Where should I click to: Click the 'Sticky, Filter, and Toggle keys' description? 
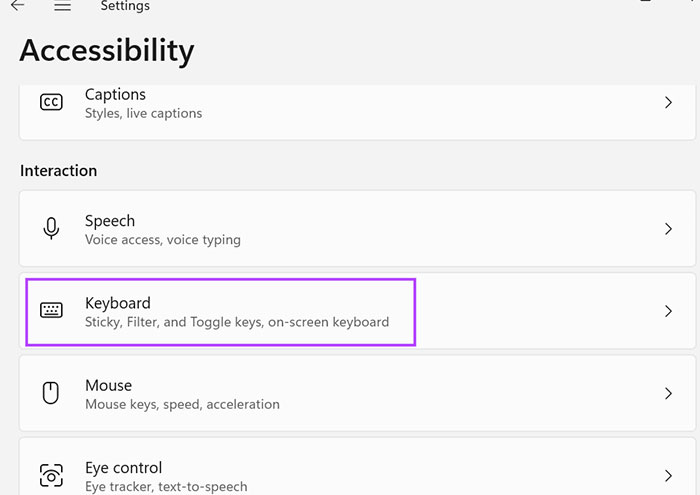pos(236,322)
